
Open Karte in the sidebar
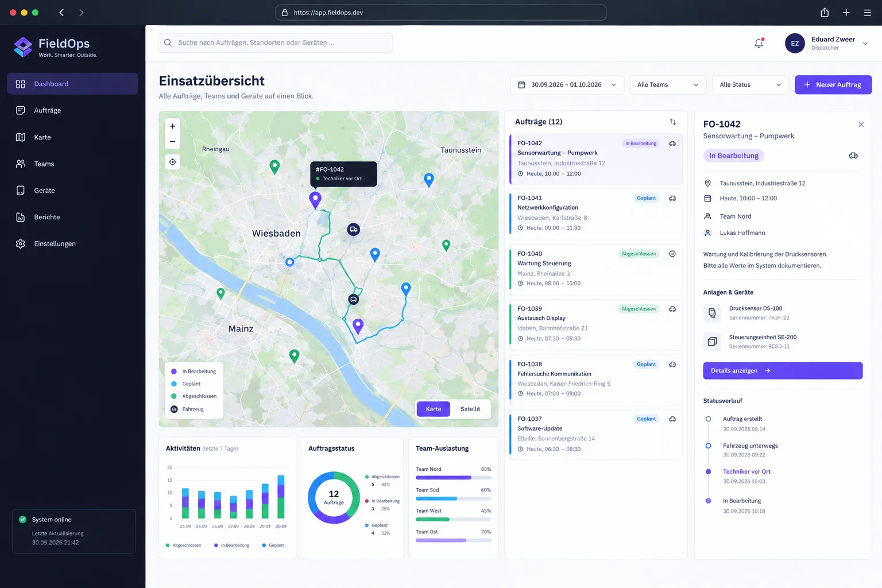(x=72, y=137)
